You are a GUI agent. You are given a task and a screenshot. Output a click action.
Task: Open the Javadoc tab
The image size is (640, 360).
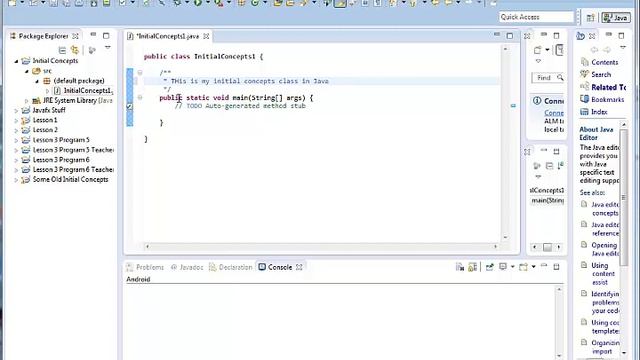coord(187,267)
